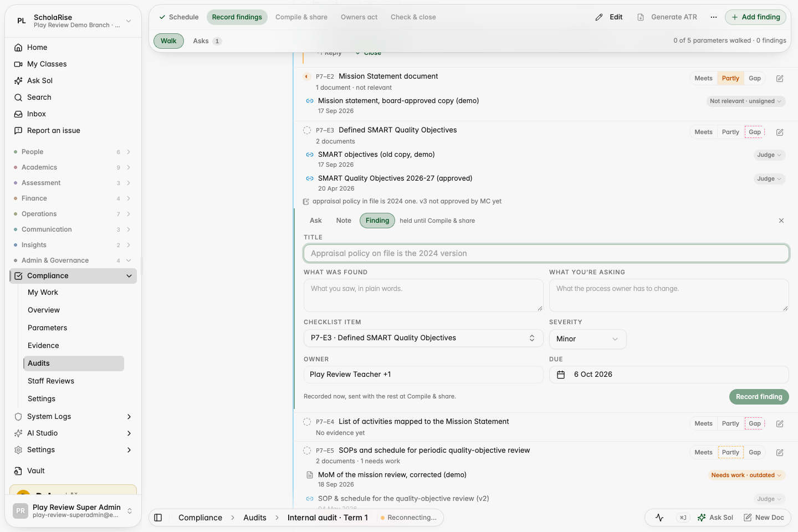798x532 pixels.
Task: Open the activity pulse icon in footer
Action: point(659,518)
